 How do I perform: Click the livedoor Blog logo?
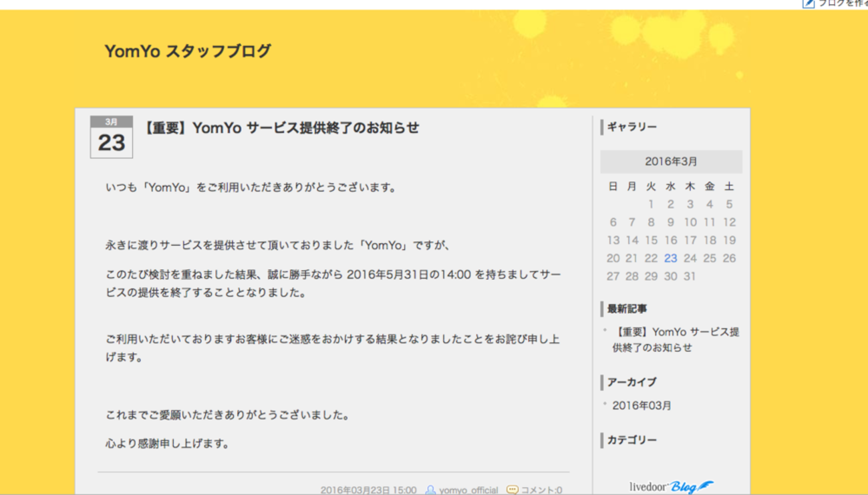(x=671, y=486)
